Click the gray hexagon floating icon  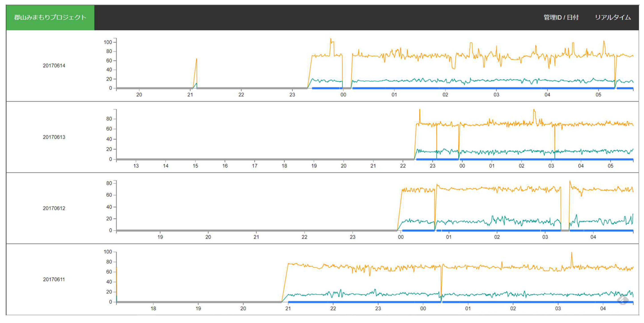pos(623,300)
